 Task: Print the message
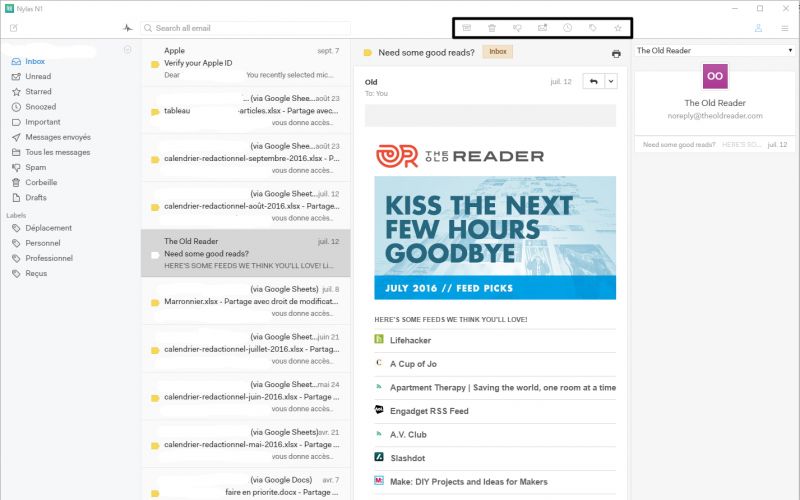(x=616, y=54)
